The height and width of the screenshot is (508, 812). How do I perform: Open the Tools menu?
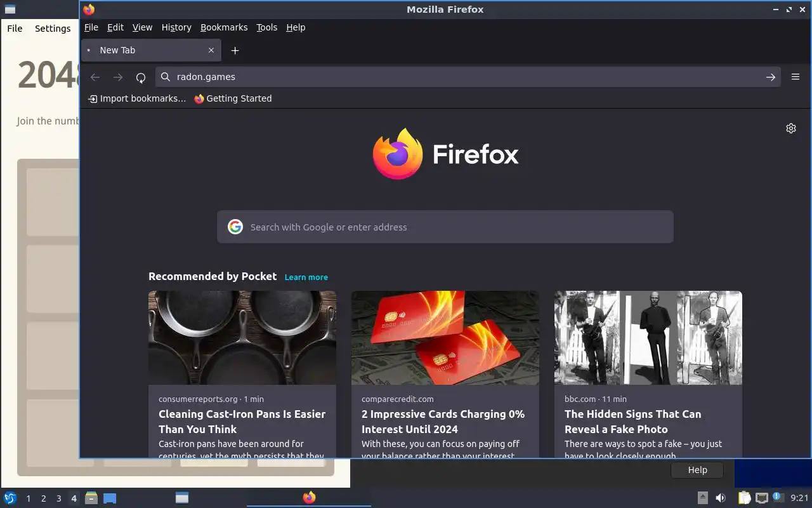(x=266, y=27)
